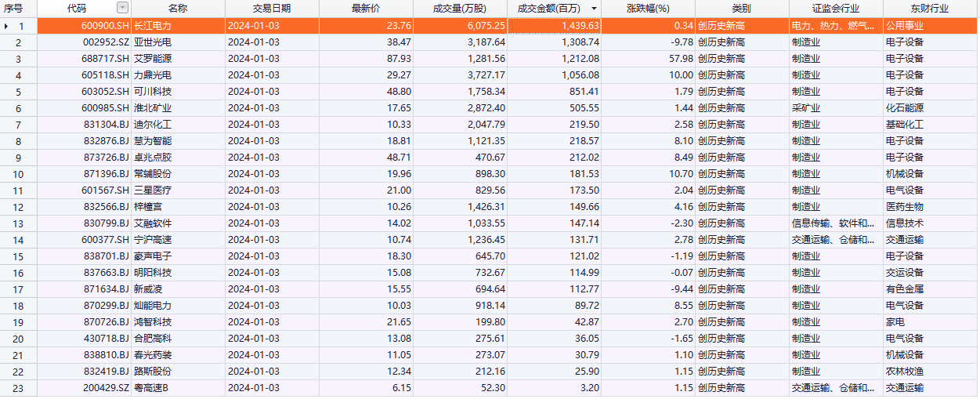Sort by the 涨跌幅(%) column header
Image resolution: width=980 pixels, height=399 pixels.
pos(648,9)
